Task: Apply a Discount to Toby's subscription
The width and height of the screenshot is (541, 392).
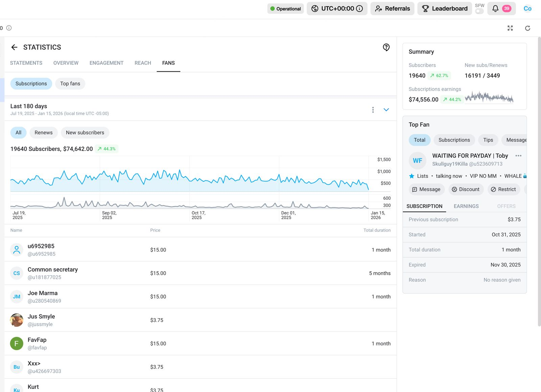Action: click(x=466, y=189)
